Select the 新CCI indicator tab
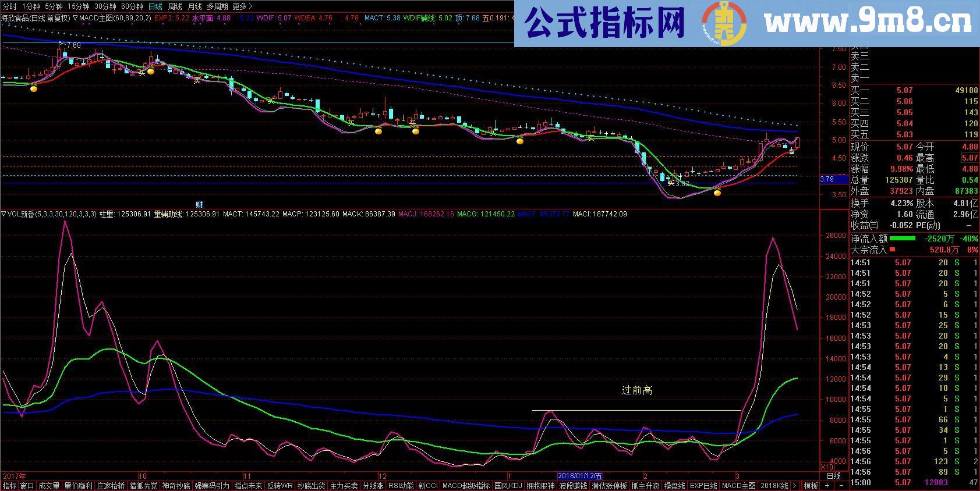The height and width of the screenshot is (491, 980). 427,486
